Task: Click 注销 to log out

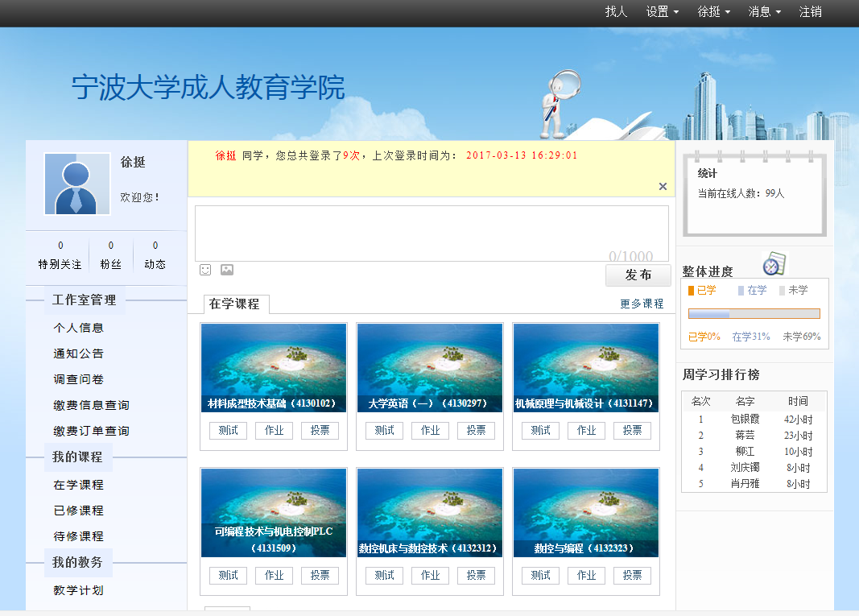Action: [x=811, y=11]
